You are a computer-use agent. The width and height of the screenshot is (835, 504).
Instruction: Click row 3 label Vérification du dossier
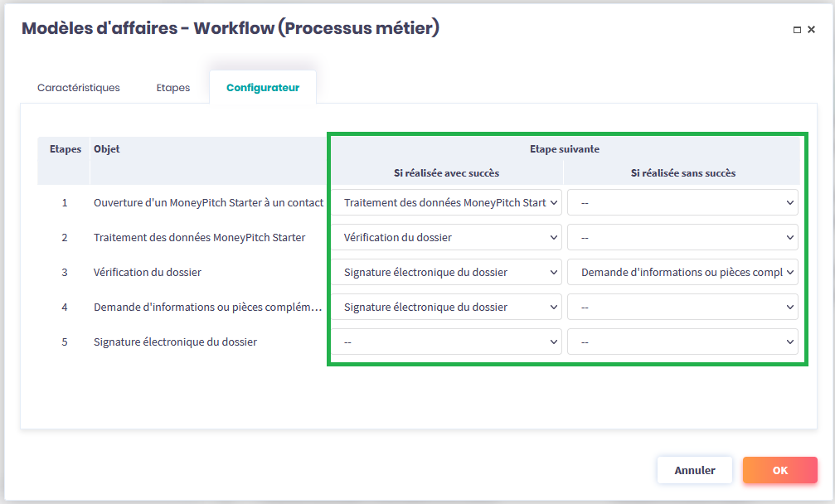[148, 272]
